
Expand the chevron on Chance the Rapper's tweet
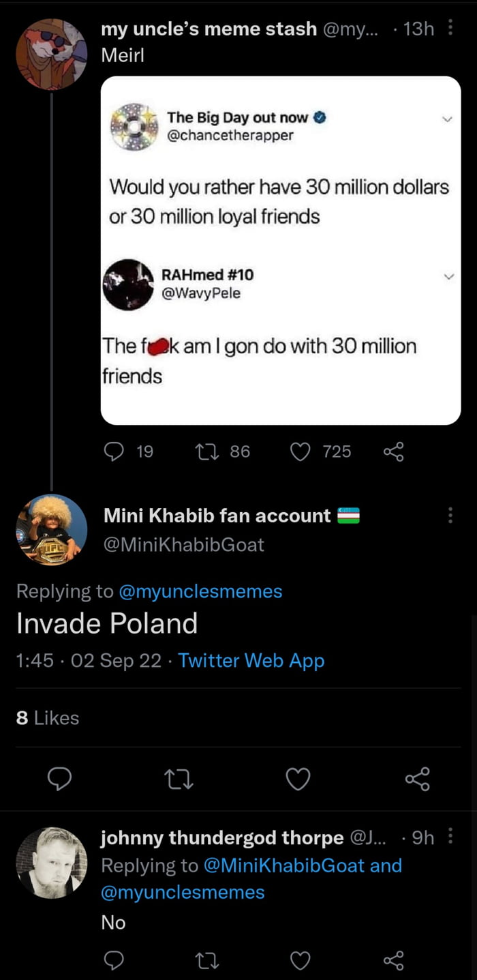click(448, 118)
